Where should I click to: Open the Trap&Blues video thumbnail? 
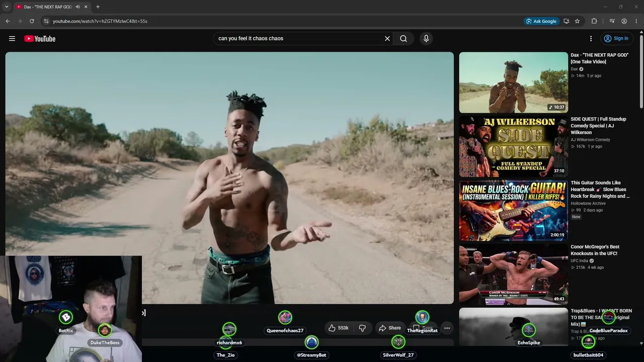[513, 327]
